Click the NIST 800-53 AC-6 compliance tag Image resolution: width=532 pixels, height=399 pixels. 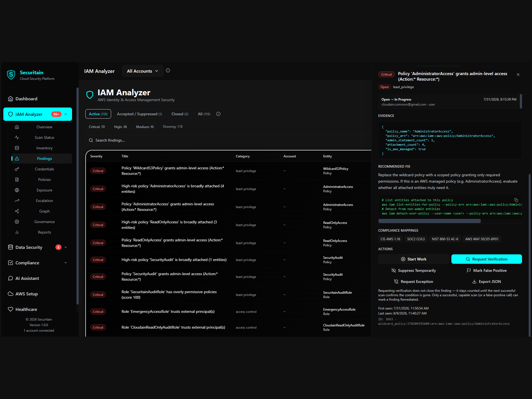pyautogui.click(x=445, y=239)
